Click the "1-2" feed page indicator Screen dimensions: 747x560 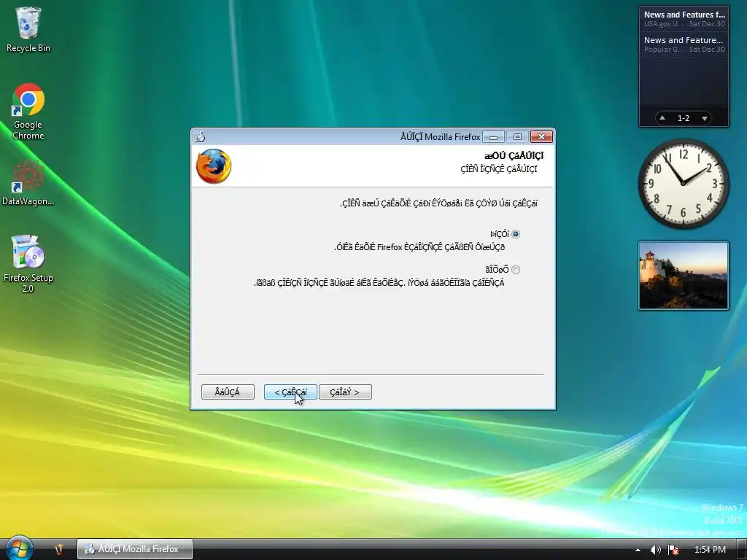pos(683,118)
